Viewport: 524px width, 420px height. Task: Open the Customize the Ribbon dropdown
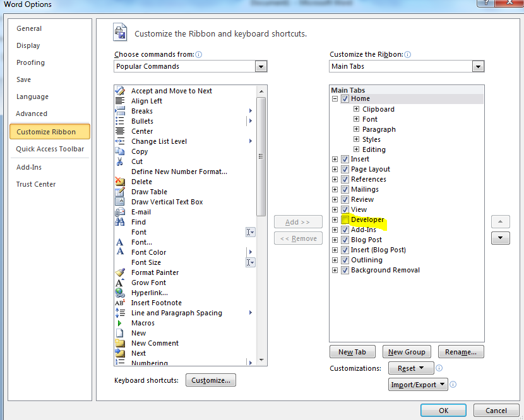(x=478, y=66)
